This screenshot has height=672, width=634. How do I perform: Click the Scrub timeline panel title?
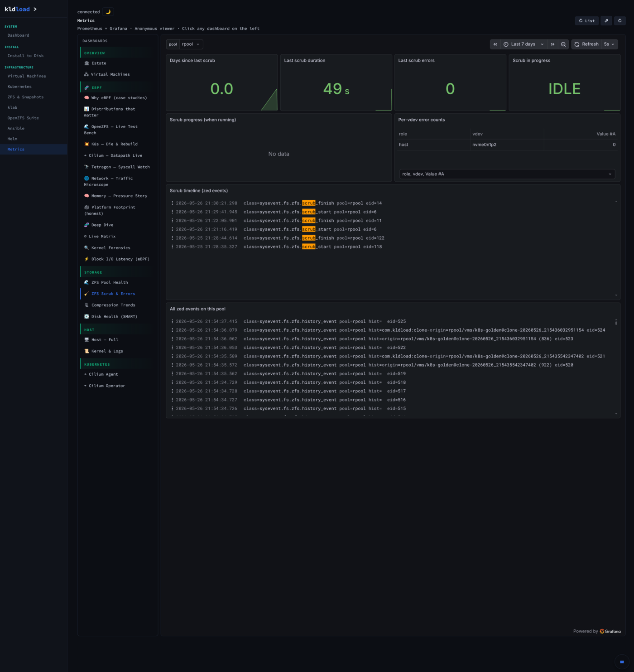pyautogui.click(x=199, y=191)
